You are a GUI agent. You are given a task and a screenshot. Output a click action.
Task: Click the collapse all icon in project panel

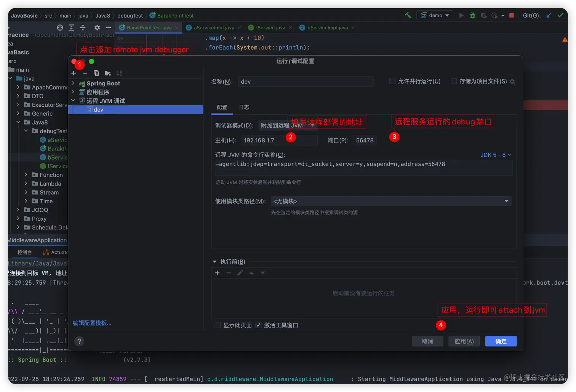click(83, 27)
